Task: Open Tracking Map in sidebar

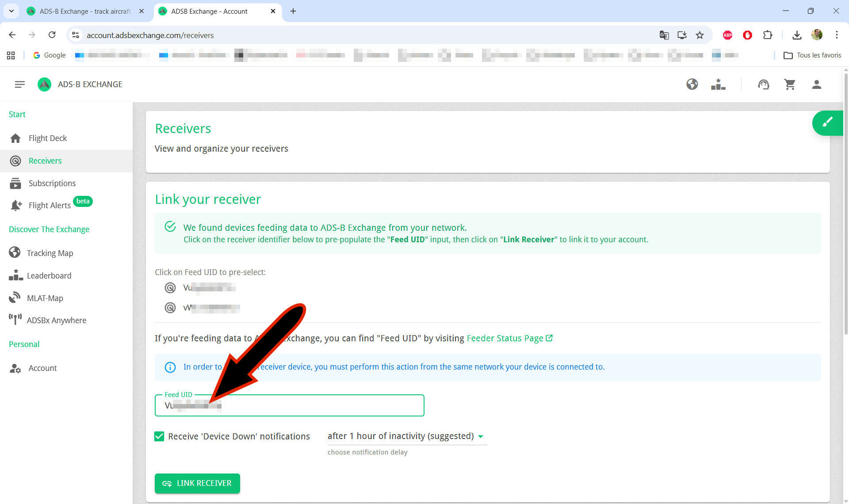Action: (66, 253)
